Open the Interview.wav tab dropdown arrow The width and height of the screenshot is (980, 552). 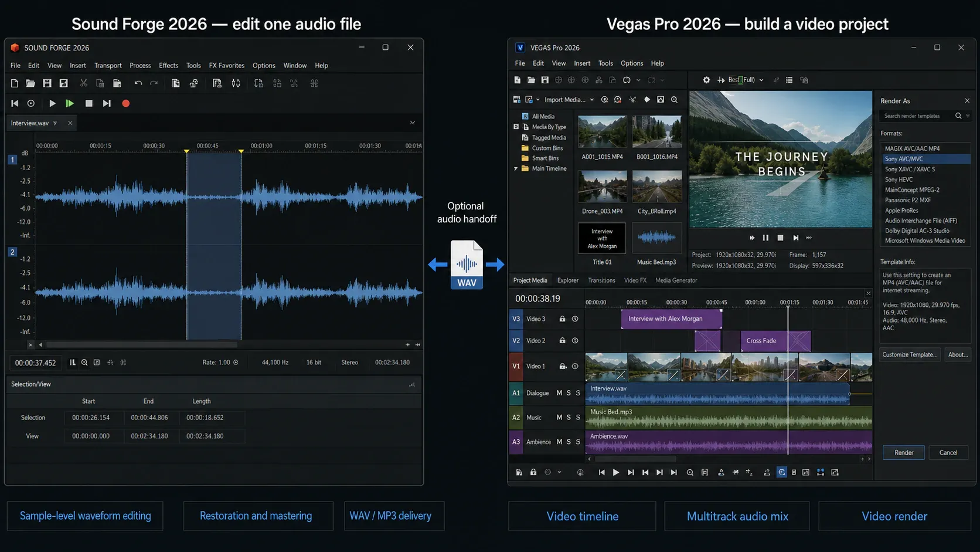pos(55,123)
